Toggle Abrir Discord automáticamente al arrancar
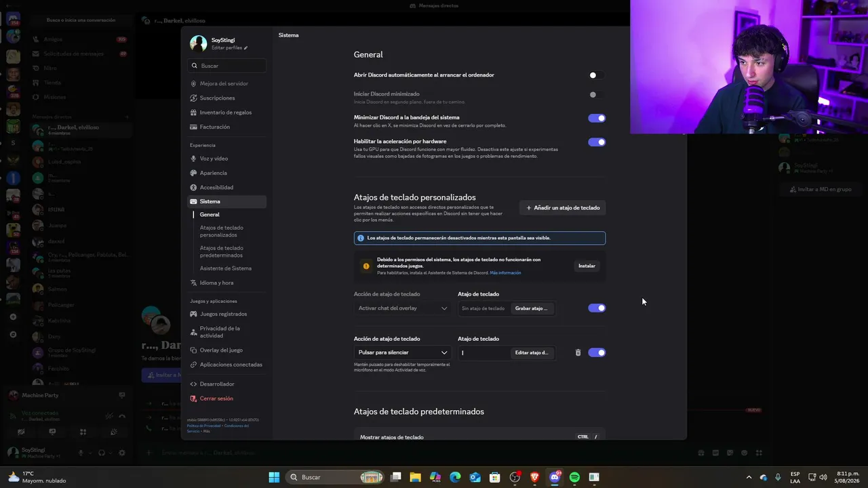The image size is (868, 488). tap(597, 75)
